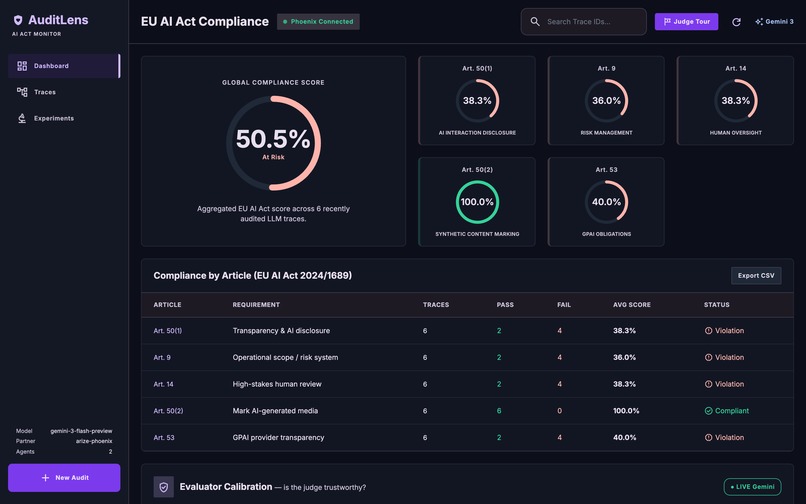Viewport: 806px width, 504px height.
Task: Launch the Judge Tour
Action: 686,22
